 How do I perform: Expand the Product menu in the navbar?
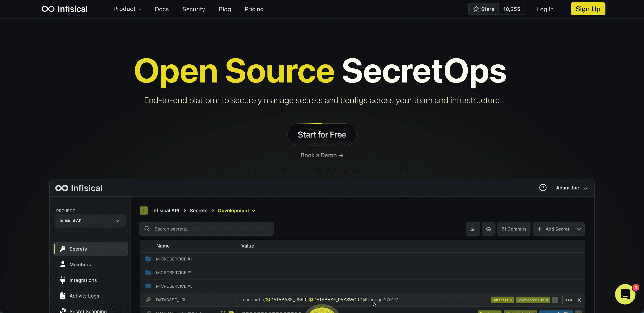[127, 9]
